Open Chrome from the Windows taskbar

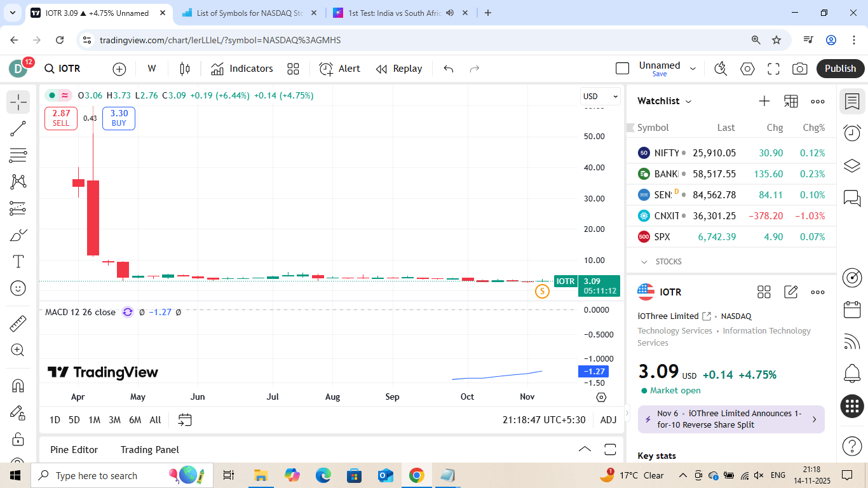416,475
